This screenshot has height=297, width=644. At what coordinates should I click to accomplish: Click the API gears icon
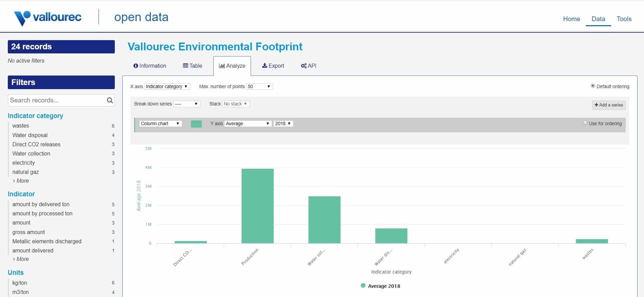(304, 66)
